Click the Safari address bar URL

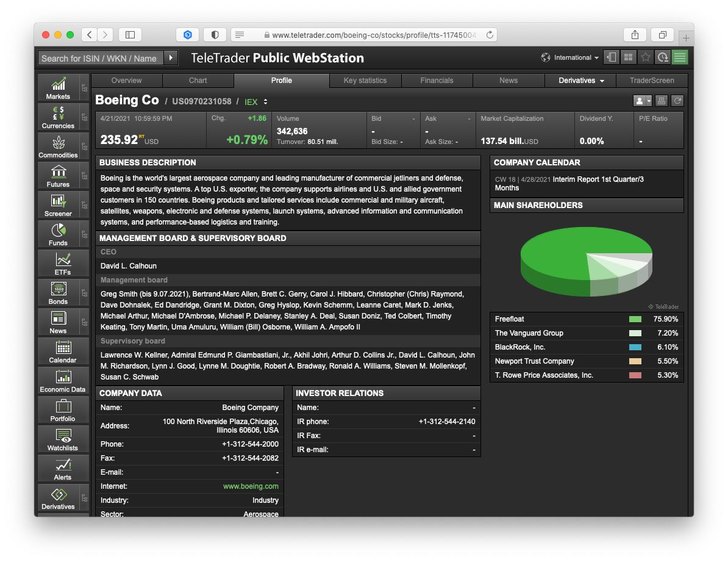(374, 35)
